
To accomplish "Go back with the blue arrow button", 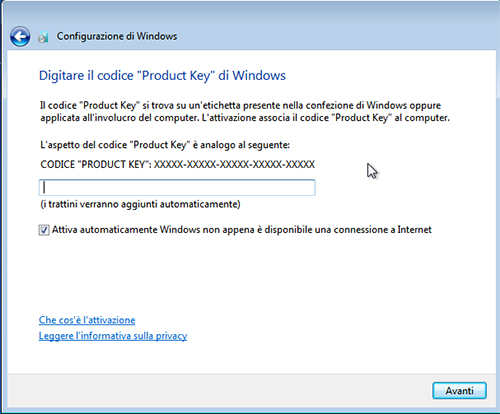I will point(20,36).
